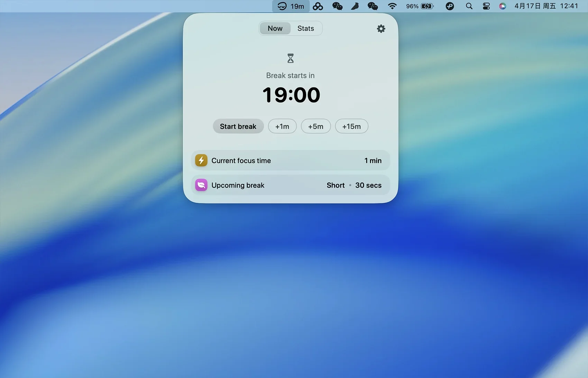588x378 pixels.
Task: Open battery status showing 96%
Action: click(x=420, y=6)
